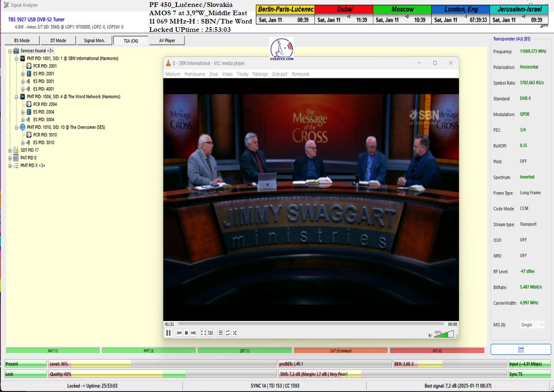Click the AV Player button
554x392 pixels.
(x=167, y=41)
